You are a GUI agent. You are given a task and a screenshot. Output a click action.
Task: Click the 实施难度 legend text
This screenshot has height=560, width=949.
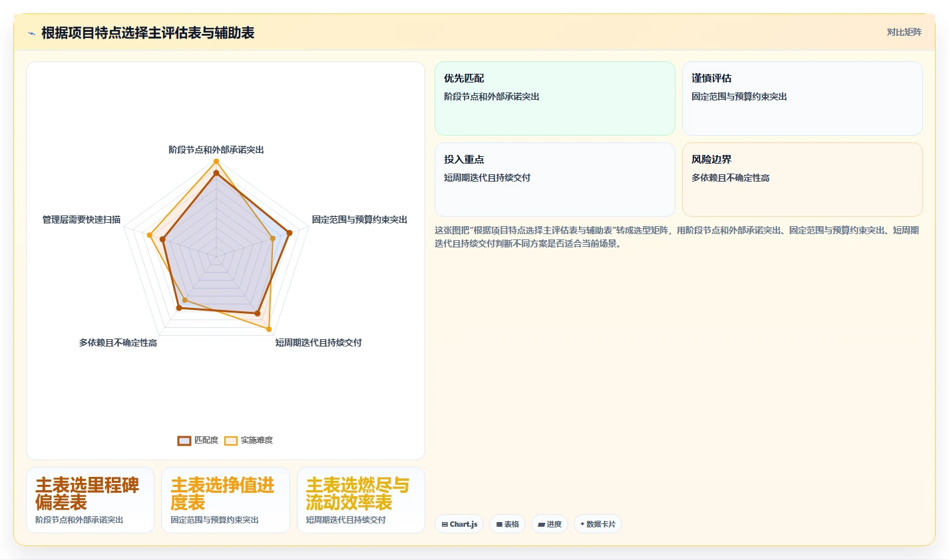[x=257, y=440]
